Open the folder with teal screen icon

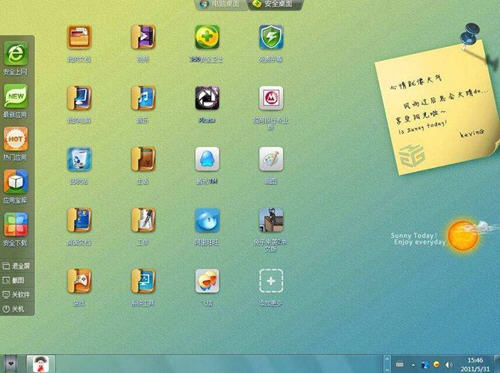tap(143, 281)
